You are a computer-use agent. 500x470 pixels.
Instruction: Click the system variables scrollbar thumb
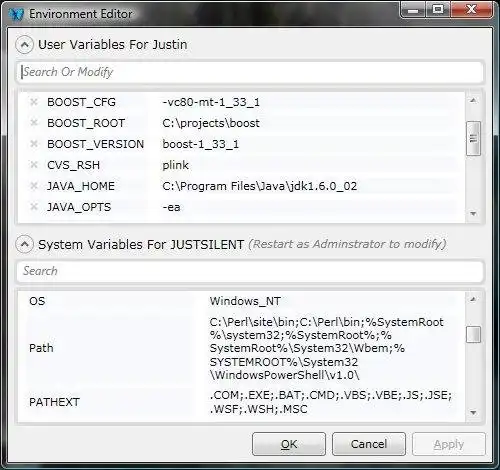click(473, 334)
